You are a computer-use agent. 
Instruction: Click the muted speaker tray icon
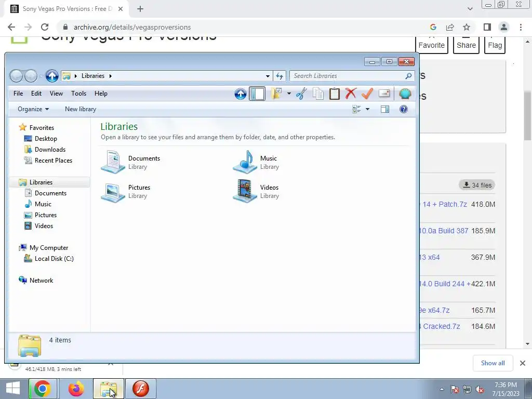[480, 390]
